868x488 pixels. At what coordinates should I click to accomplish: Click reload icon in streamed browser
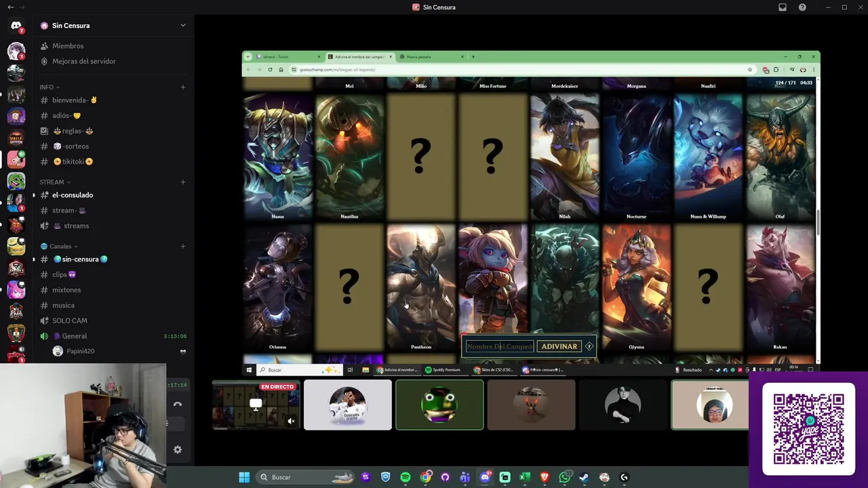[270, 69]
